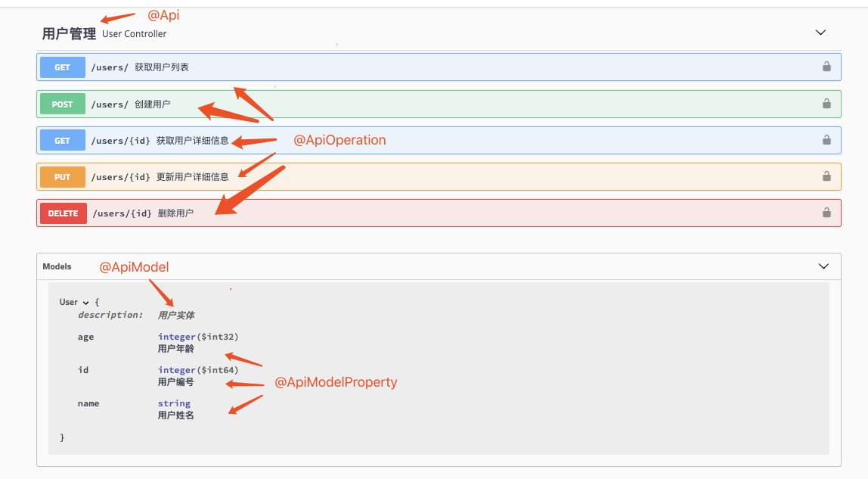Click the lock icon on POST /users/ row
868x479 pixels.
tap(826, 104)
